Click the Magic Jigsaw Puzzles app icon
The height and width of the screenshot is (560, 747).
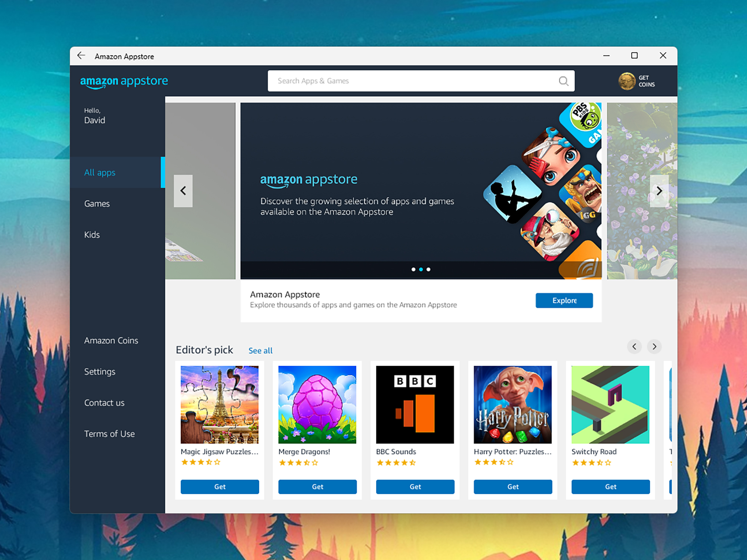219,405
